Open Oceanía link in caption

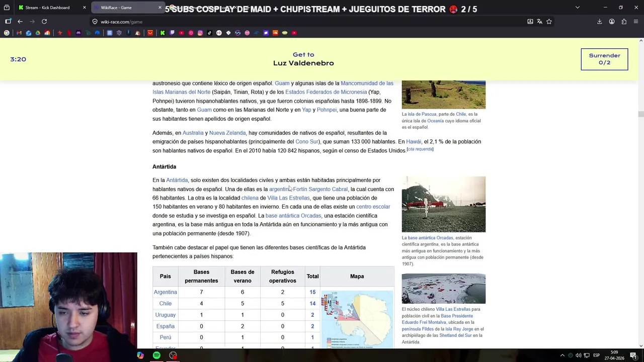435,121
